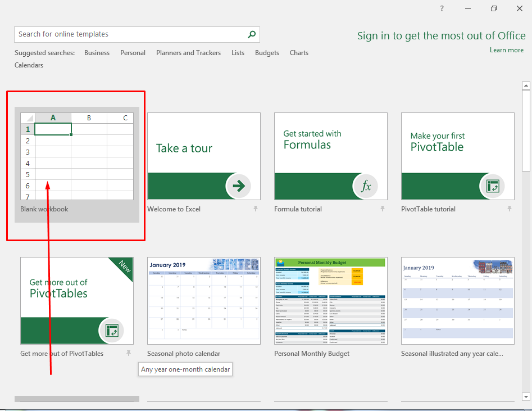Minimize the window

(x=468, y=8)
